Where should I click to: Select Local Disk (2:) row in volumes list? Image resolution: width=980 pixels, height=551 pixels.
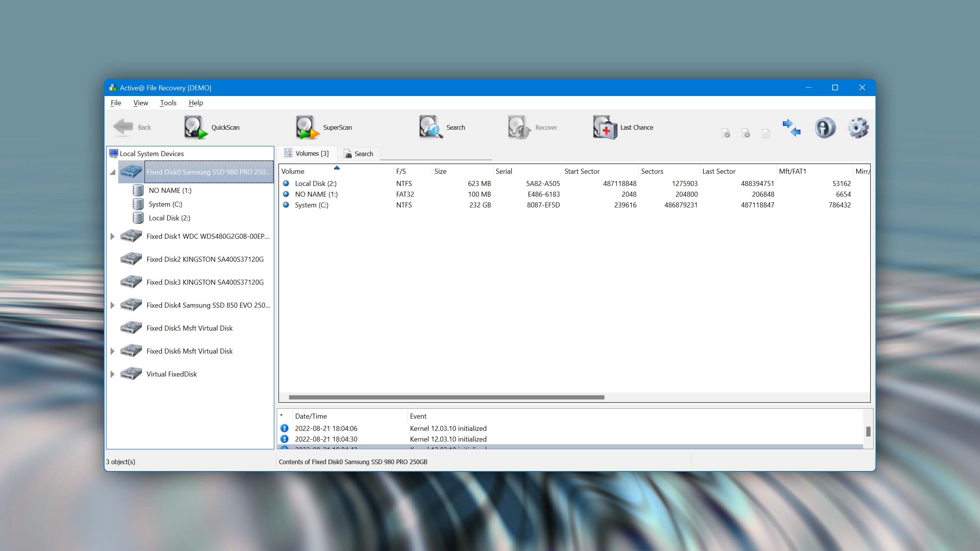(x=574, y=184)
